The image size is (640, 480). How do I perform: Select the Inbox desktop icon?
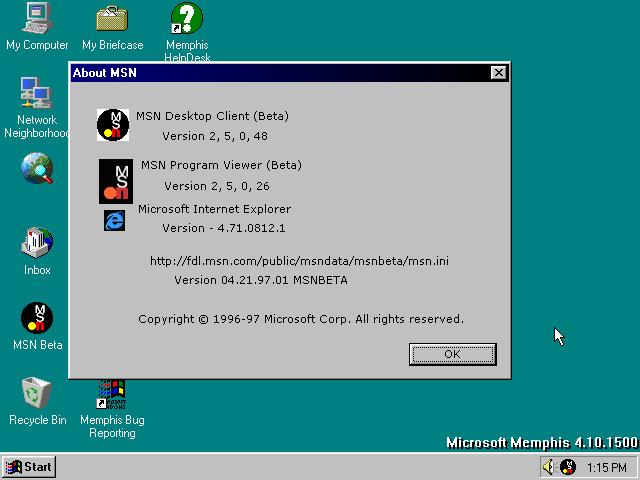click(37, 243)
